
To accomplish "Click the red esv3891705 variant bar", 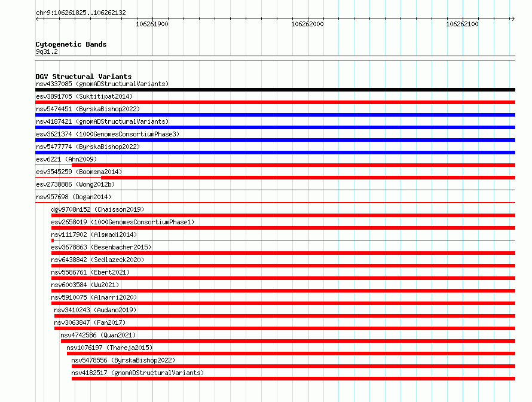I will (275, 102).
